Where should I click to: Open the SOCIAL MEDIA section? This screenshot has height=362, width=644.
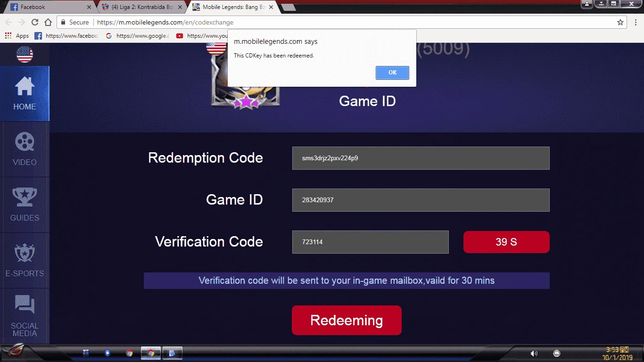pos(25,316)
